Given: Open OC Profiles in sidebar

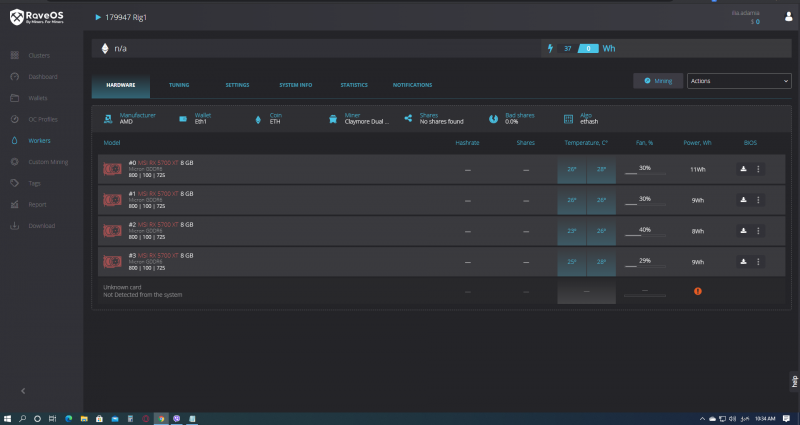Looking at the screenshot, I should coord(43,119).
